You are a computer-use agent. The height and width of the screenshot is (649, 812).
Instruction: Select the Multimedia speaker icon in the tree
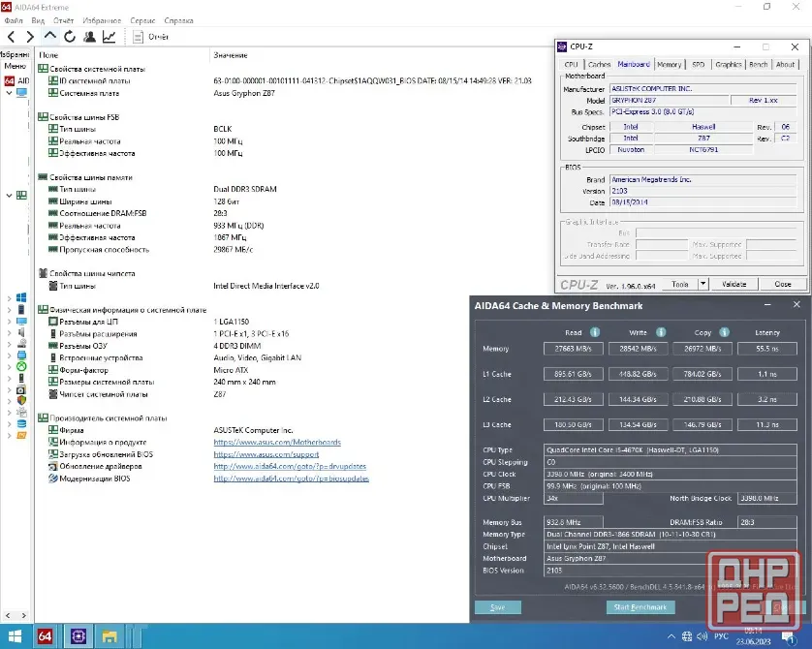click(x=21, y=332)
